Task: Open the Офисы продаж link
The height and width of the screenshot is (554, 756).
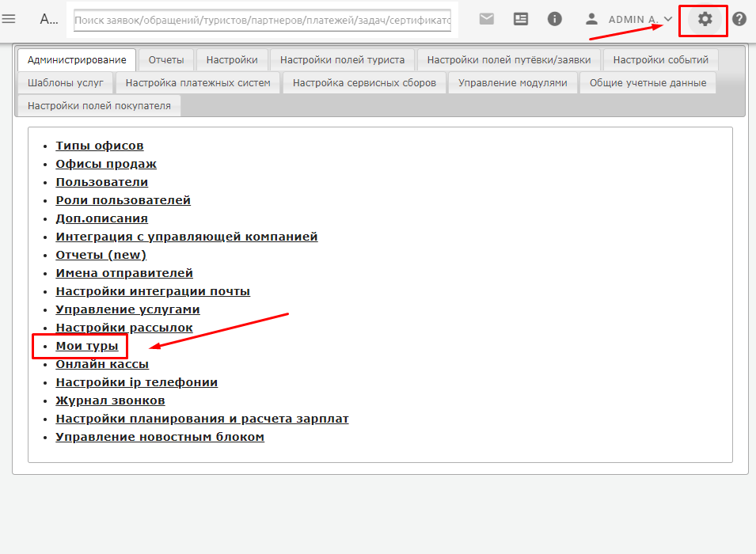Action: click(106, 164)
